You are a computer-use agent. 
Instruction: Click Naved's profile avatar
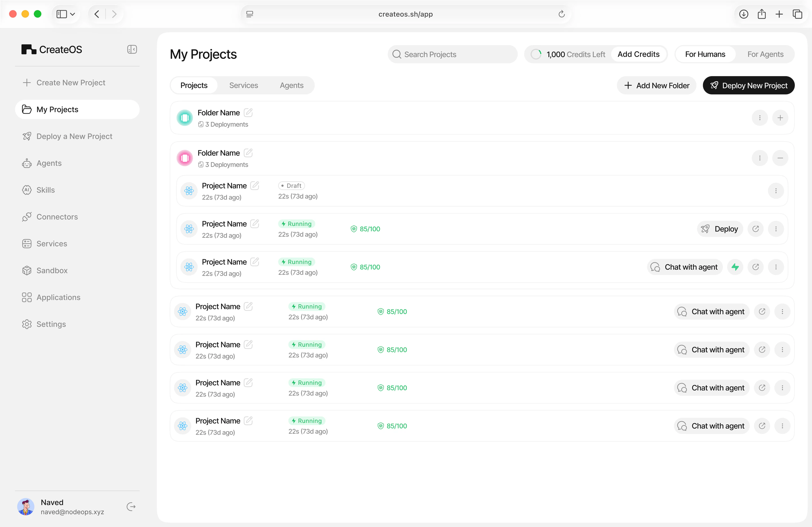click(26, 506)
